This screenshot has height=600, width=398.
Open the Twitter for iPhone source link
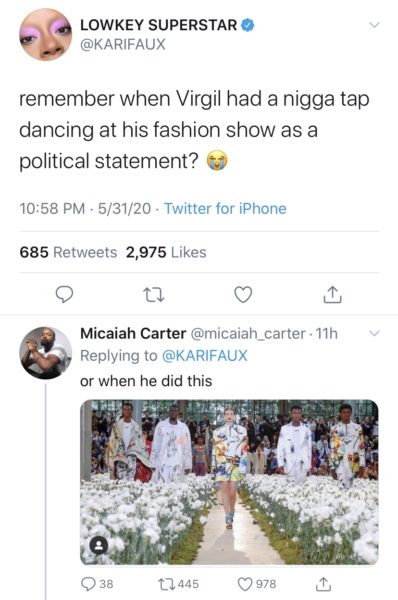225,209
